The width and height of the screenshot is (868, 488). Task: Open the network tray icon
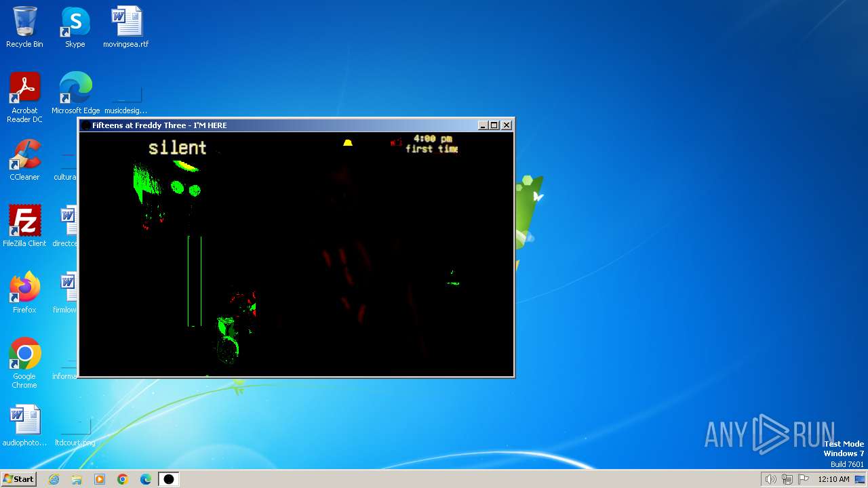pos(787,479)
